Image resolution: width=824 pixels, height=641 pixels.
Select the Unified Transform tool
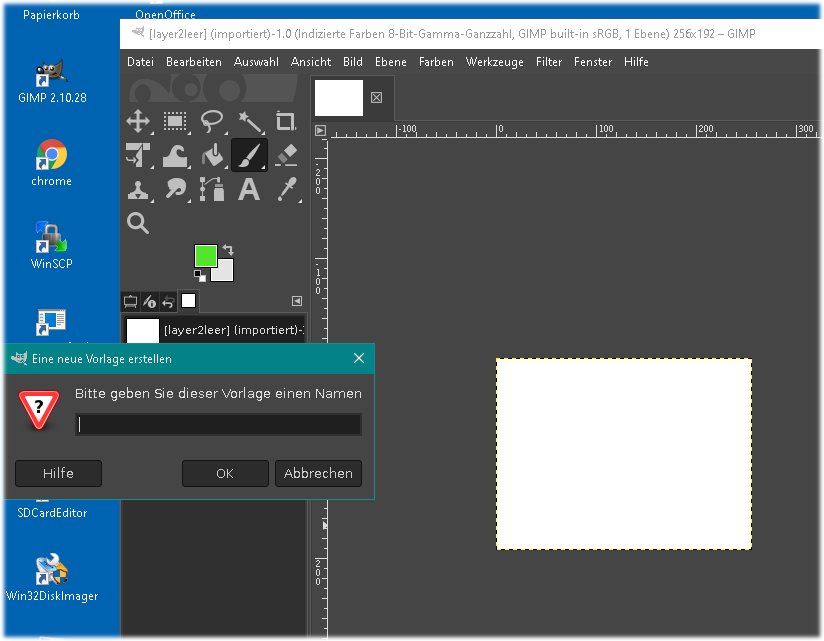[x=138, y=156]
